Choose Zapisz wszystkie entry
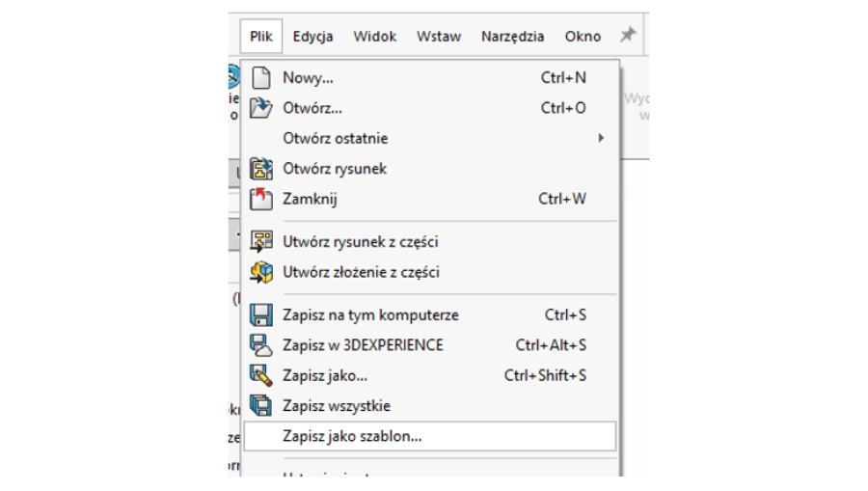Image resolution: width=868 pixels, height=491 pixels. tap(430, 406)
